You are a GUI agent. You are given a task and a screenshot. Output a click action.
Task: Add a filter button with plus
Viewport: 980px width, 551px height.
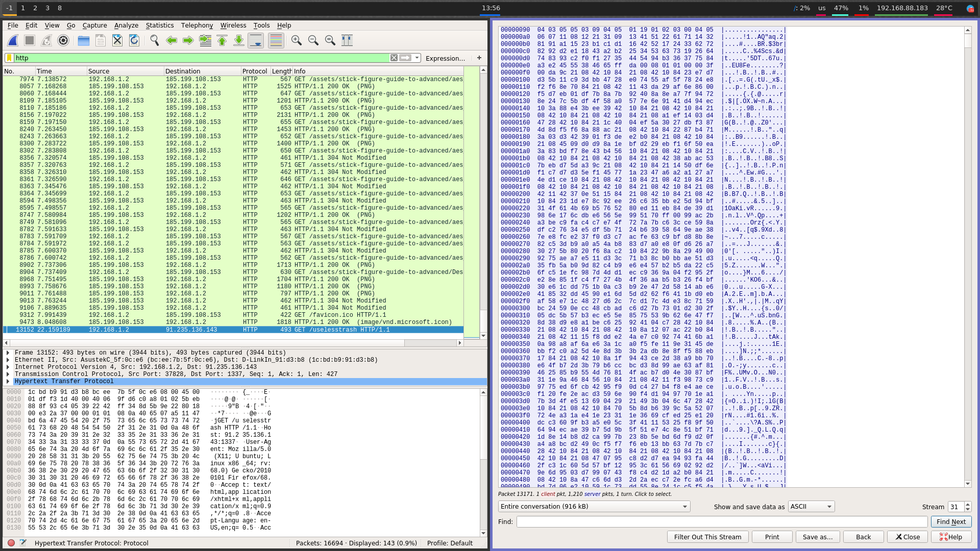click(x=479, y=58)
